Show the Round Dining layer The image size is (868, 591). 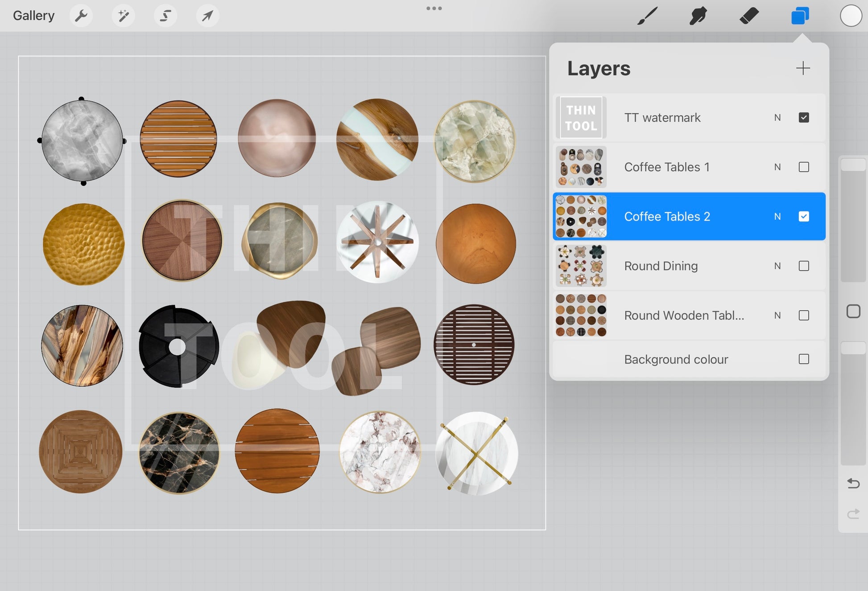804,266
